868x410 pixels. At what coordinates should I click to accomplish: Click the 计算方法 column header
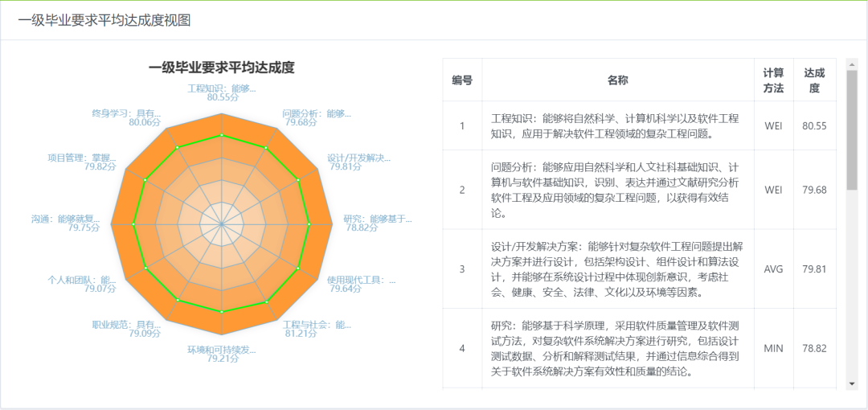click(773, 80)
